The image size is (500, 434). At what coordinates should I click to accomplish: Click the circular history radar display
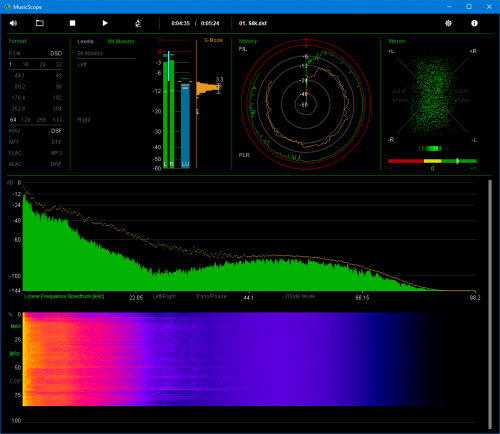tap(306, 104)
